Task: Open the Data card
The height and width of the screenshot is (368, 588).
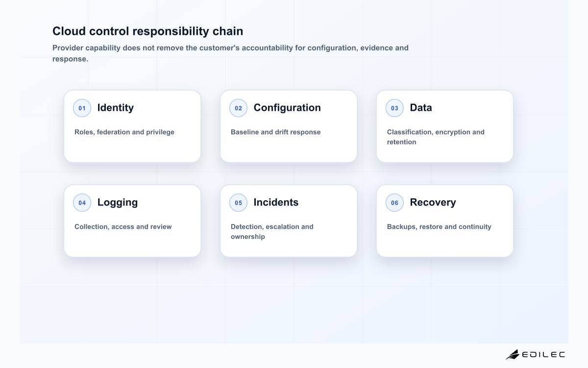Action: (445, 126)
